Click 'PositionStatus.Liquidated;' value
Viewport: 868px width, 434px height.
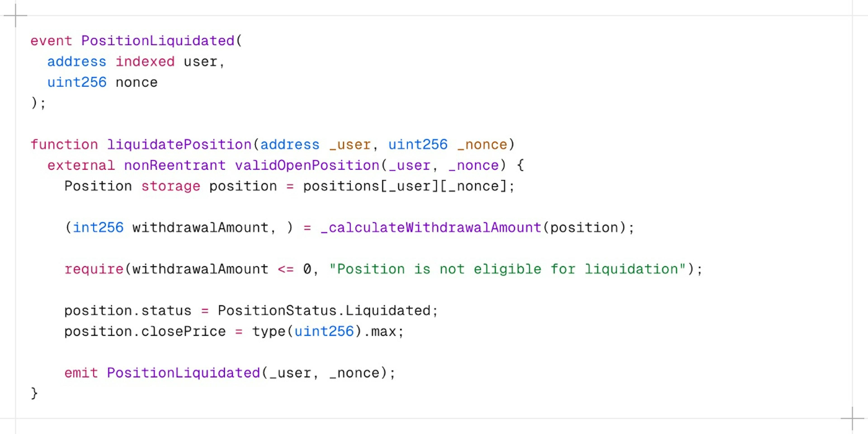coord(328,311)
